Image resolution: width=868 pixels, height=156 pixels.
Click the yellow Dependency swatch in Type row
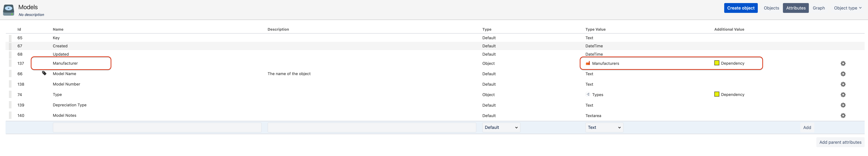point(717,94)
